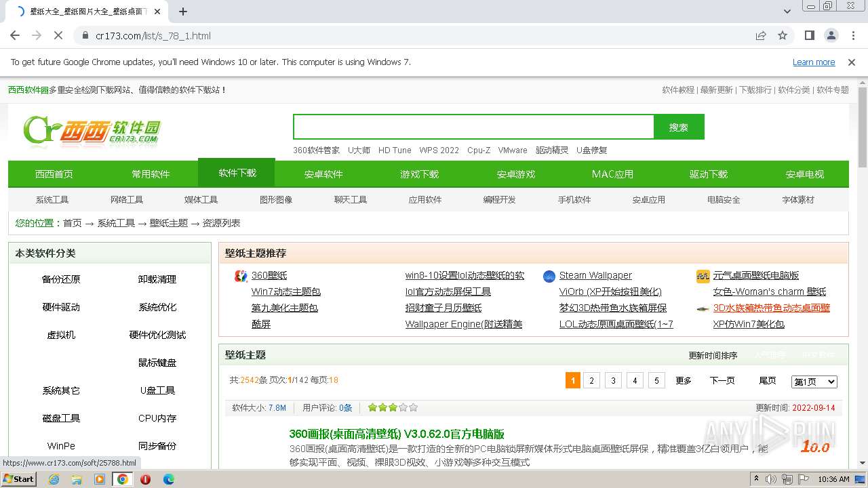Go to page 5
The height and width of the screenshot is (488, 868).
(656, 381)
